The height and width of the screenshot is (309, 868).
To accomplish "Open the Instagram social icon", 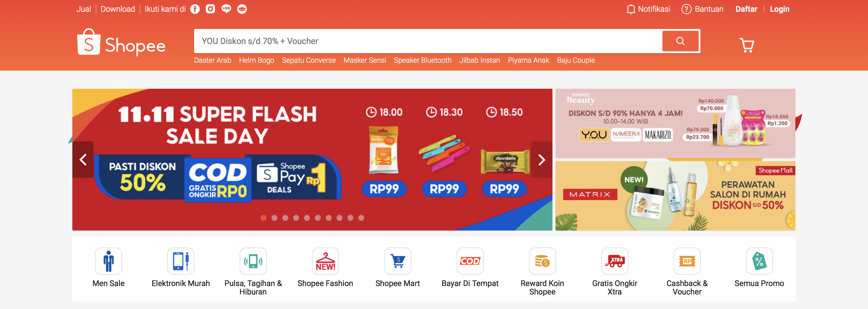I will (210, 9).
